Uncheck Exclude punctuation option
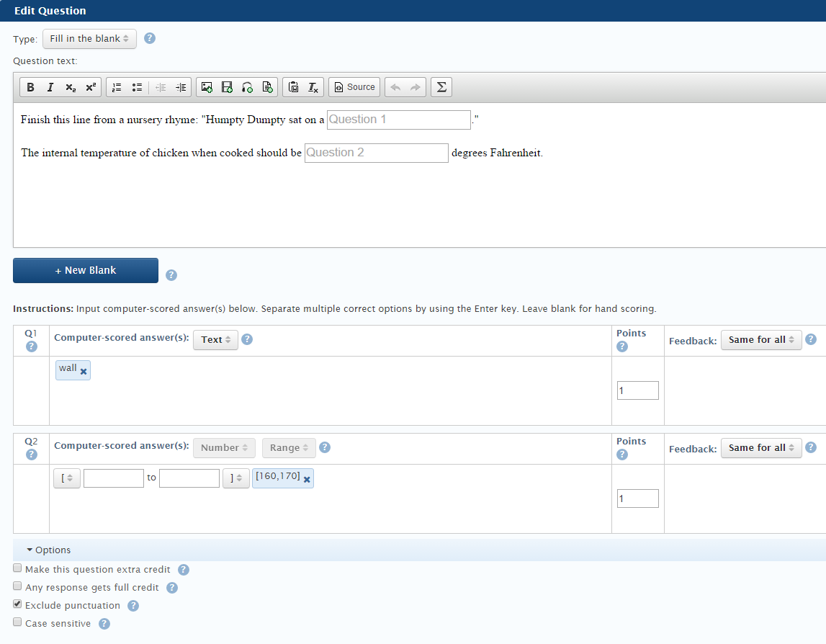This screenshot has width=826, height=644. point(18,604)
